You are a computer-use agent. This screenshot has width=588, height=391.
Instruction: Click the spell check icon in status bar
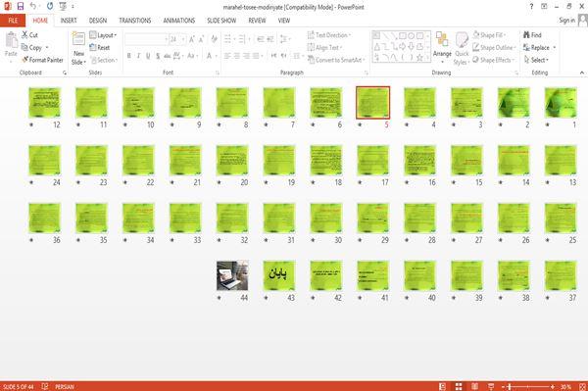coord(45,386)
